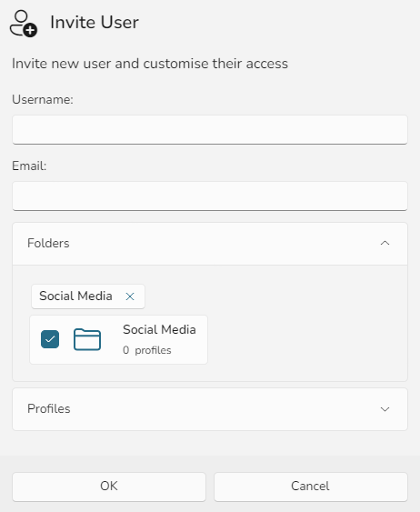Click the Profiles section header label
The image size is (420, 512).
tap(49, 409)
